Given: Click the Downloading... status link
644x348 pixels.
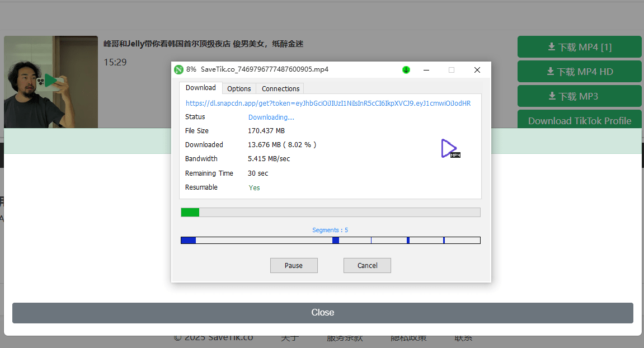Looking at the screenshot, I should point(271,117).
